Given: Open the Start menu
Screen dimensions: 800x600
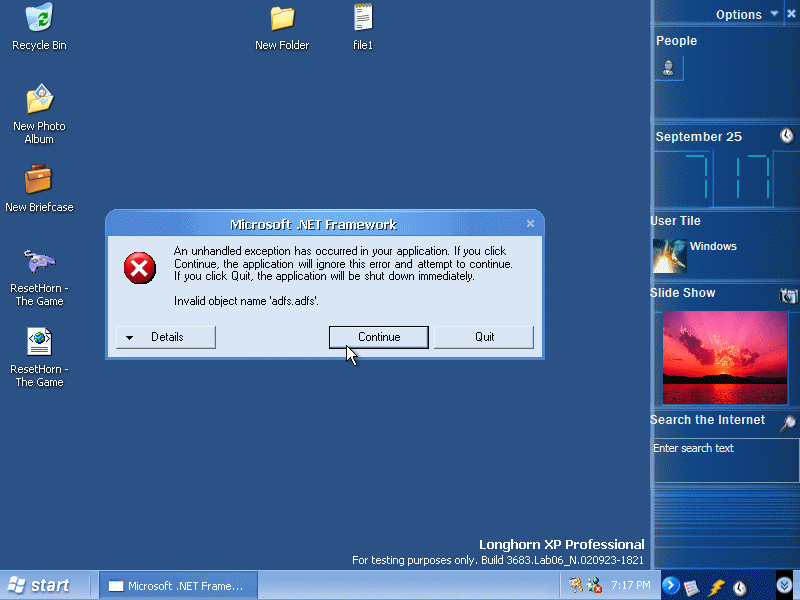Looking at the screenshot, I should pos(40,585).
